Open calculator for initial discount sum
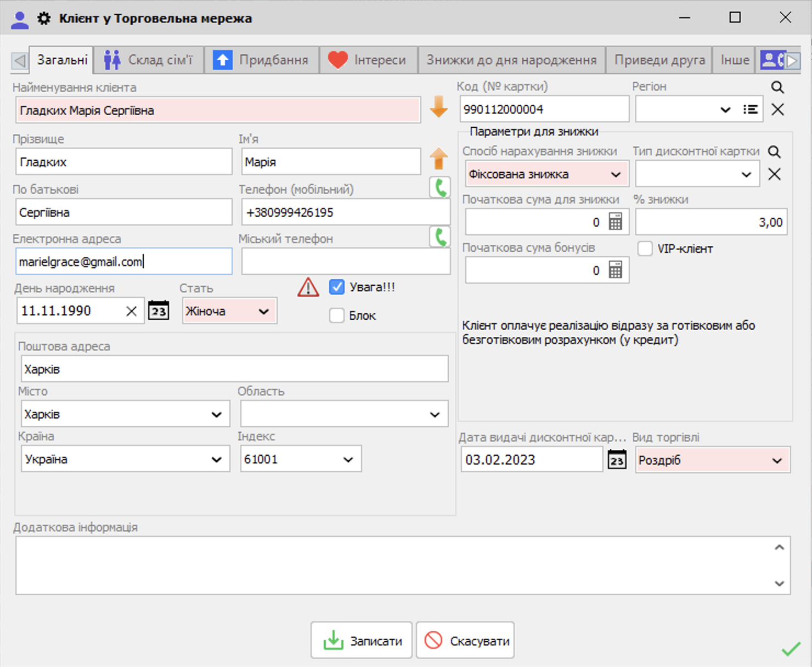812x667 pixels. [616, 222]
